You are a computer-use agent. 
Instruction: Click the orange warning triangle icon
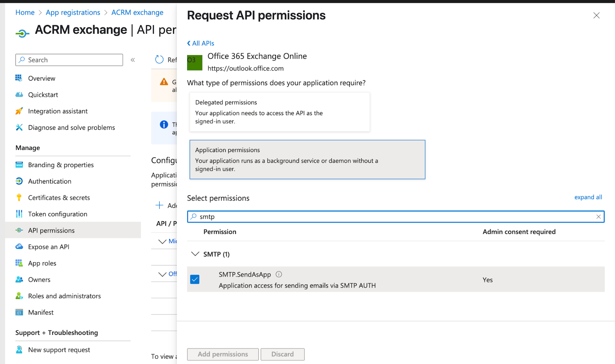click(x=164, y=82)
